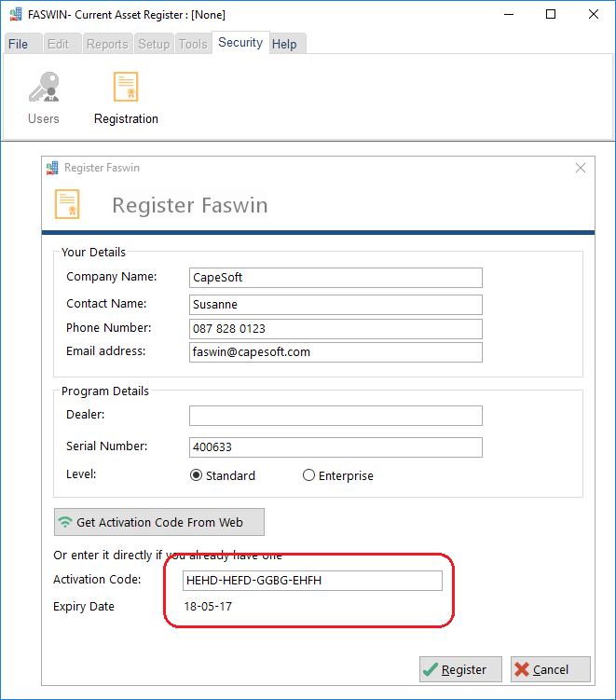Screen dimensions: 616x700
Task: Click Get Activation Code From Web button
Action: [159, 522]
